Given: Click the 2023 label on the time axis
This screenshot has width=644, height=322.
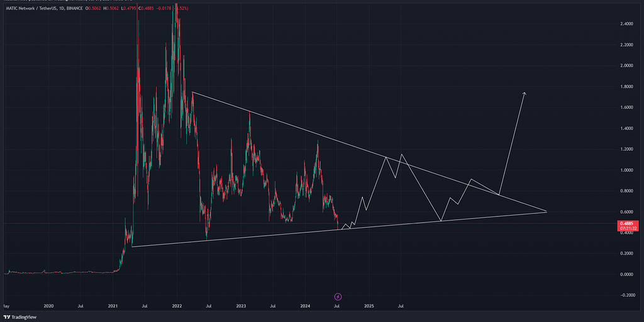Looking at the screenshot, I should point(241,306).
